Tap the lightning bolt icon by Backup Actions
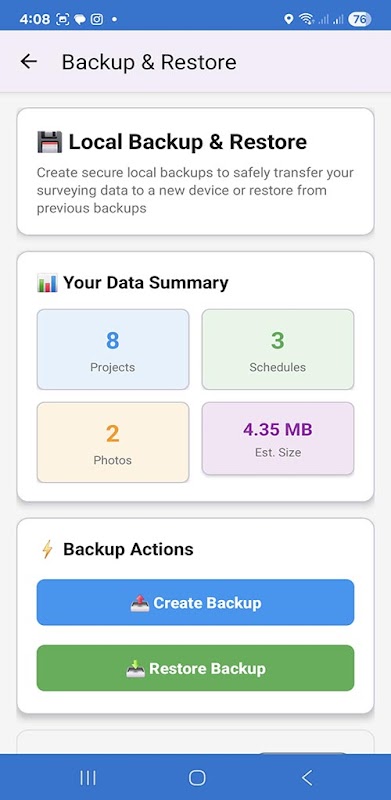Viewport: 391px width, 800px height. click(47, 549)
